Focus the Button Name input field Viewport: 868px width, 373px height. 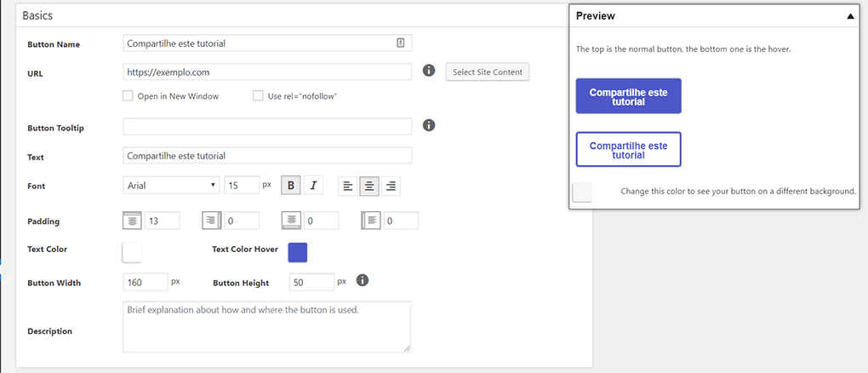267,43
